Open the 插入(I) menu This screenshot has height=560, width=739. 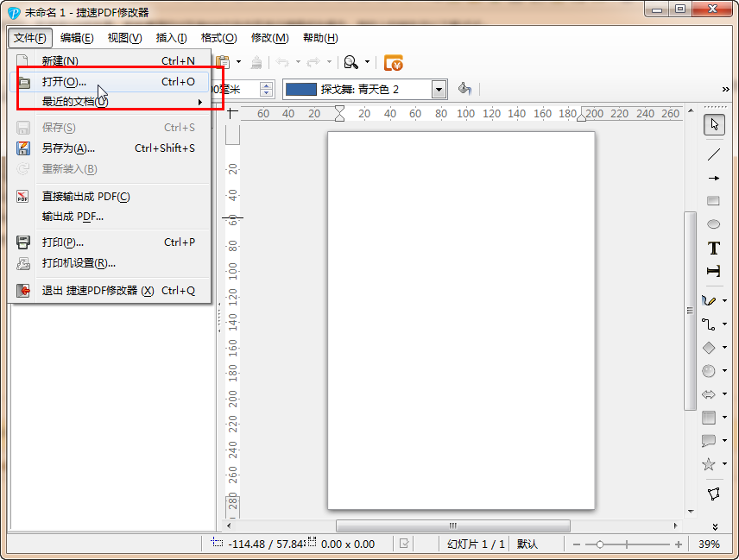point(171,38)
